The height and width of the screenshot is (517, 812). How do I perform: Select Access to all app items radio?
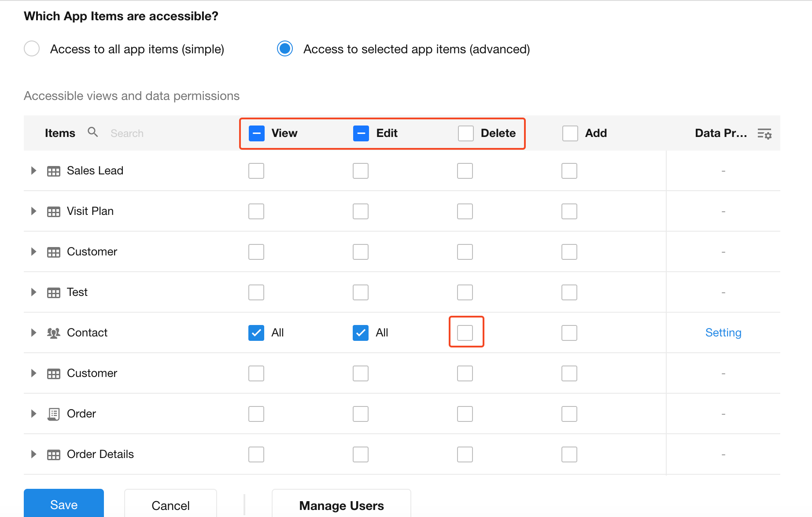(x=32, y=48)
